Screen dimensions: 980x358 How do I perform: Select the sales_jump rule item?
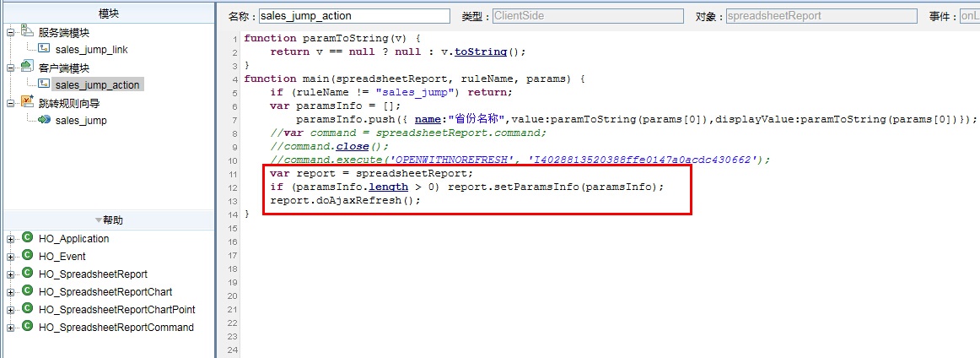coord(81,120)
